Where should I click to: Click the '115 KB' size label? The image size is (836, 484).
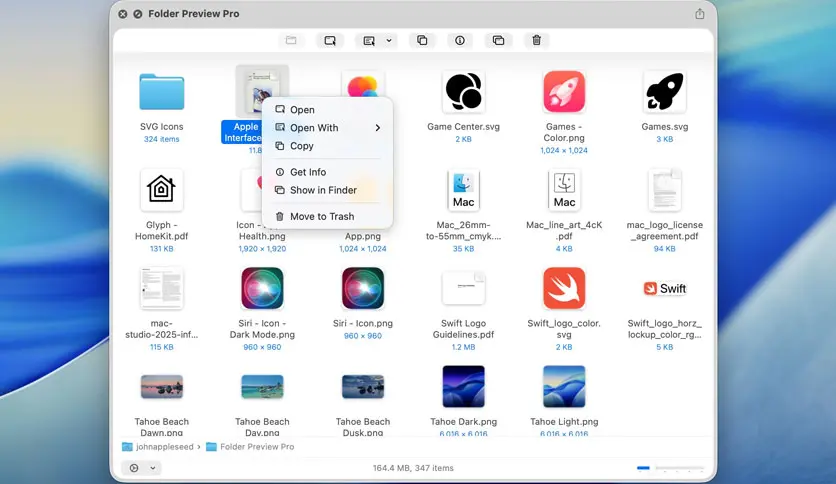point(162,347)
